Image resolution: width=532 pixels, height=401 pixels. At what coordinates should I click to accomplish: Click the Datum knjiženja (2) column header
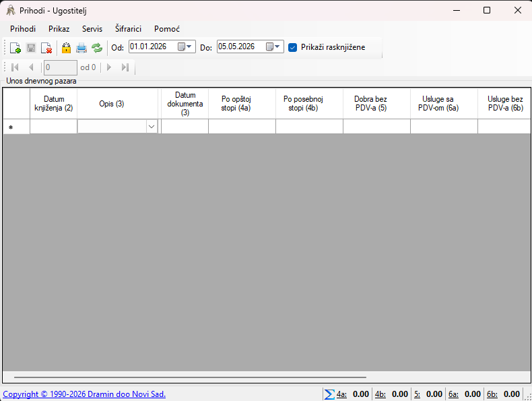coord(54,104)
